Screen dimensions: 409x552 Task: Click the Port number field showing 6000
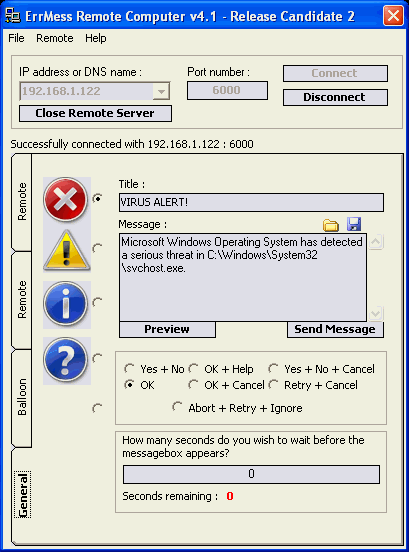click(227, 90)
